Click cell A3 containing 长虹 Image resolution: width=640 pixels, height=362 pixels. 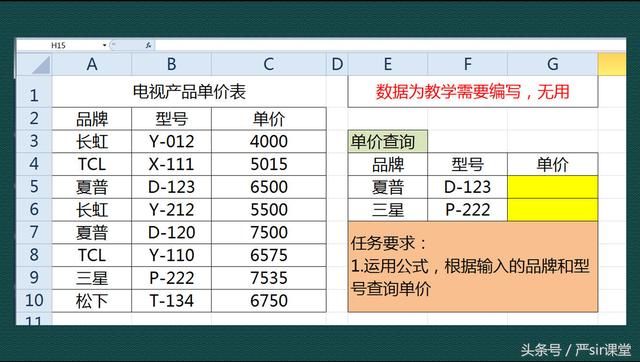click(92, 141)
